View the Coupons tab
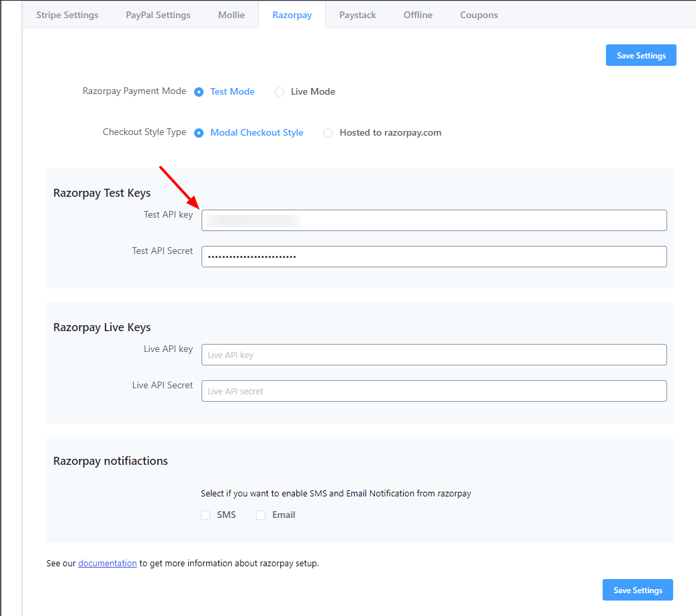 (478, 14)
